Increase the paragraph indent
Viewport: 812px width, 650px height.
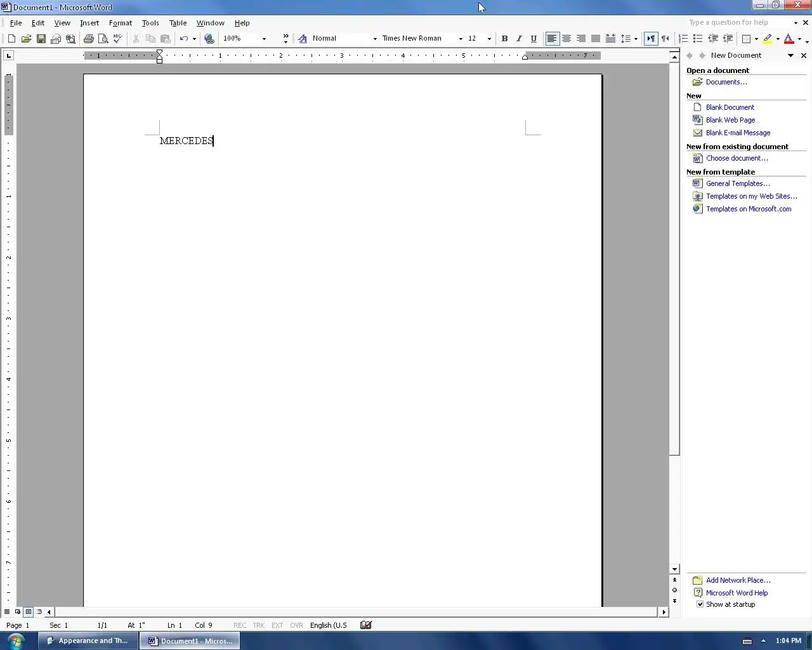pyautogui.click(x=728, y=39)
